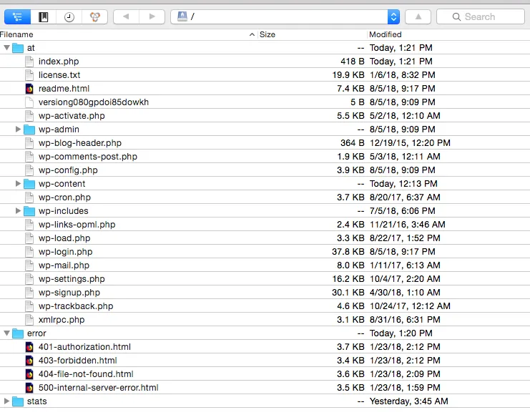
Task: Go forward with the right arrow button
Action: pyautogui.click(x=152, y=16)
